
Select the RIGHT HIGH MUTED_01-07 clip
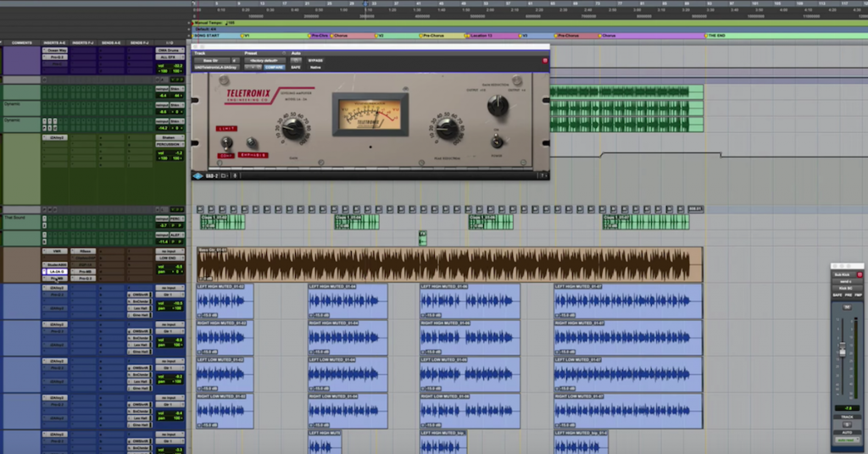tap(628, 337)
